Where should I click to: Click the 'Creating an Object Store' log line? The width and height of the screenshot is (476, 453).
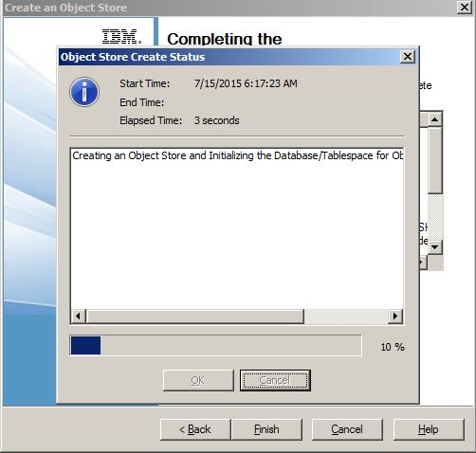pos(237,155)
